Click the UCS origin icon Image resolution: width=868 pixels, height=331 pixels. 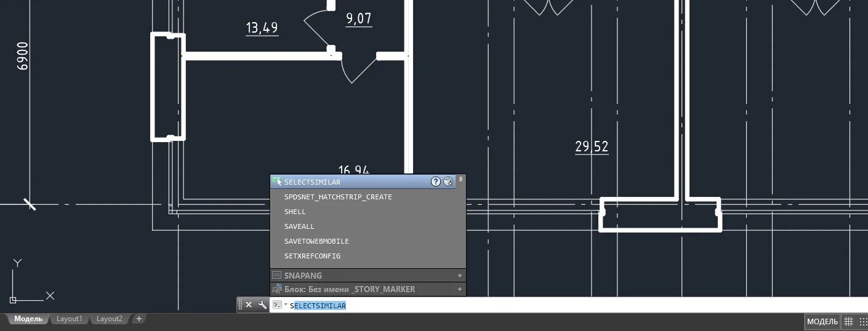tap(12, 300)
